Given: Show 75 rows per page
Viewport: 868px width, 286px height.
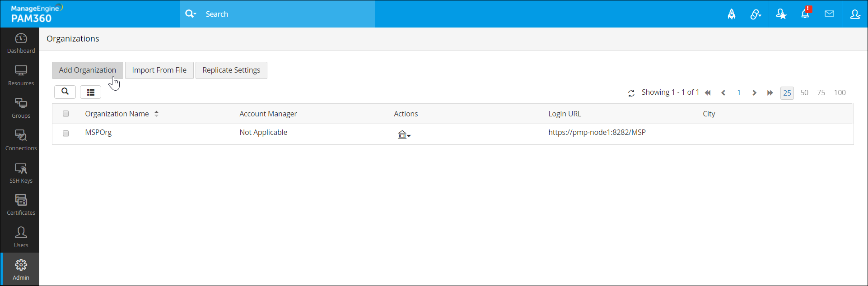Looking at the screenshot, I should (x=821, y=92).
